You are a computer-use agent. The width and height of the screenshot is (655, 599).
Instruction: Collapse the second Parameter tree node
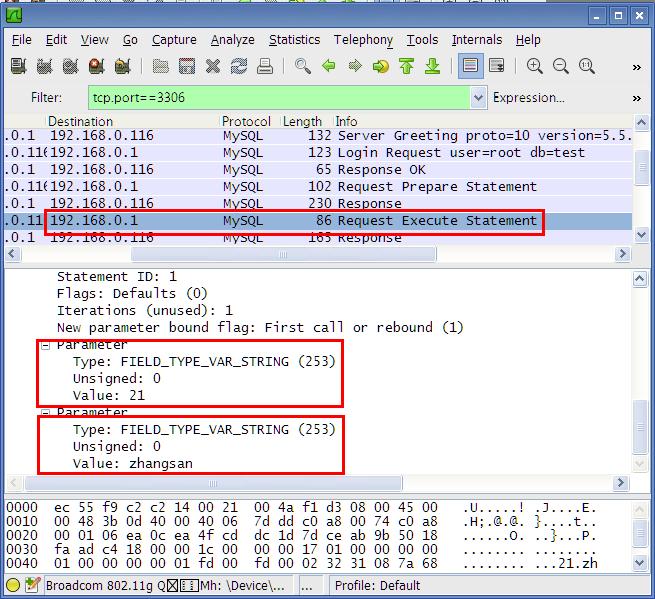(45, 413)
